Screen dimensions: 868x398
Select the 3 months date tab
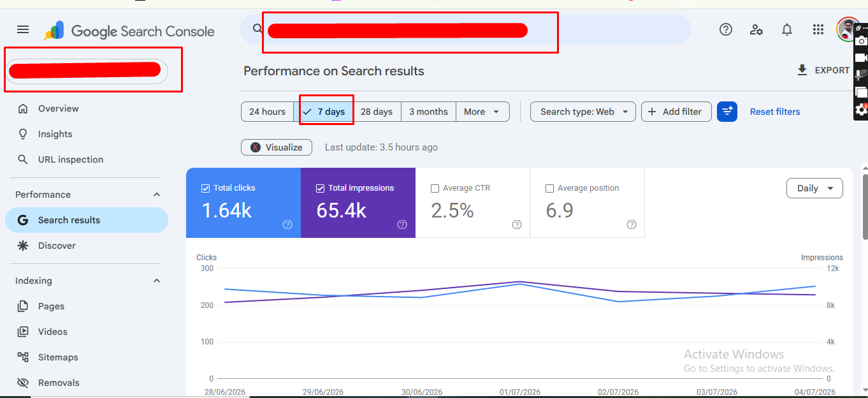coord(428,112)
